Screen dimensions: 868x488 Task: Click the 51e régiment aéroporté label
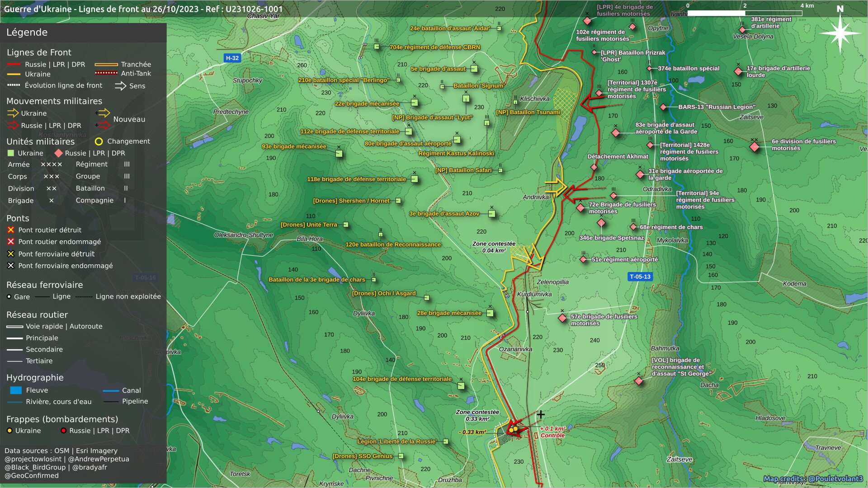coord(625,260)
